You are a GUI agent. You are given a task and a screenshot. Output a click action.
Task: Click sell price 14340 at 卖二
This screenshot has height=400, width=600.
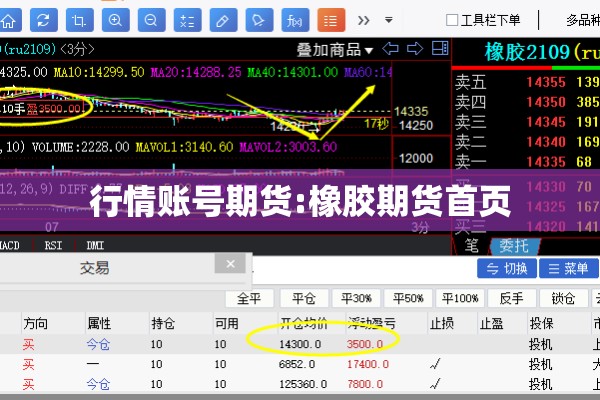click(546, 142)
